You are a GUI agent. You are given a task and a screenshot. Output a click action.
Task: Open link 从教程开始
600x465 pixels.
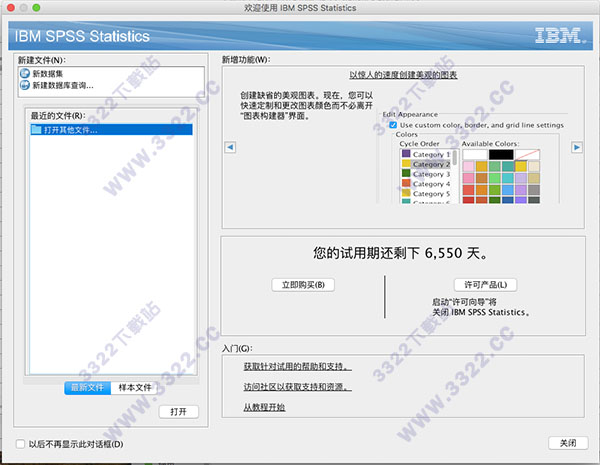pos(264,407)
